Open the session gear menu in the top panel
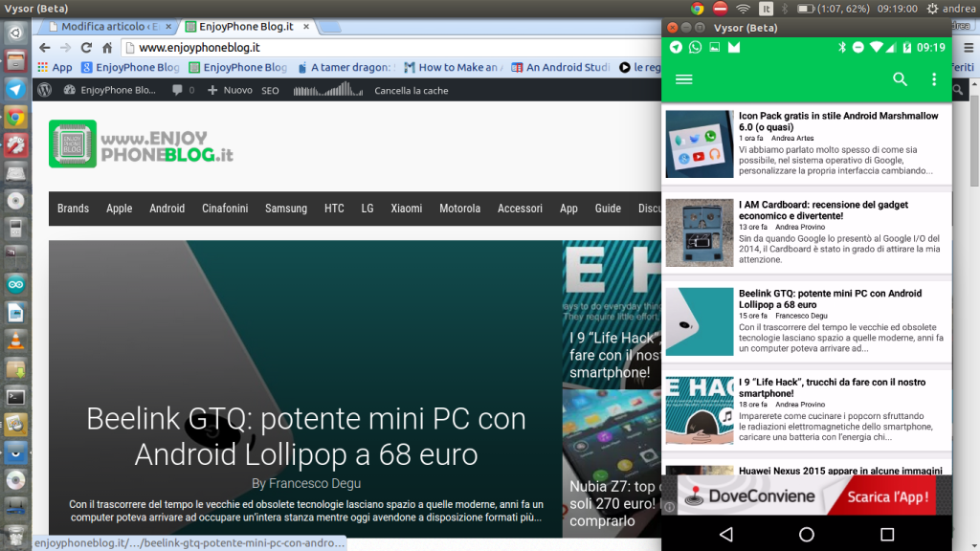This screenshot has height=551, width=980. pyautogui.click(x=932, y=9)
